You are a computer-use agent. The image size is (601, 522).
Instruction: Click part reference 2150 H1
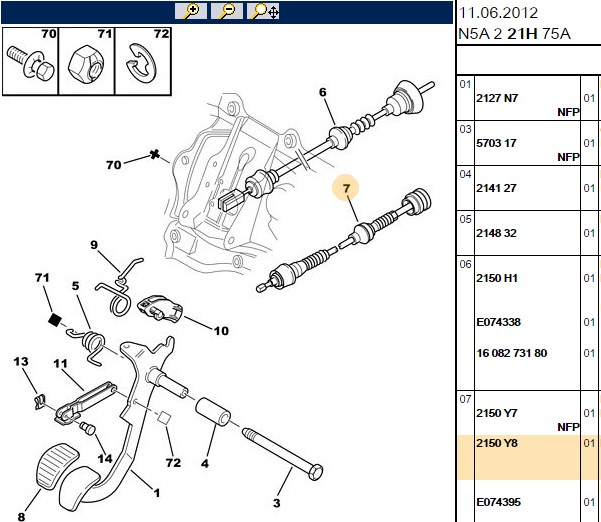[497, 278]
